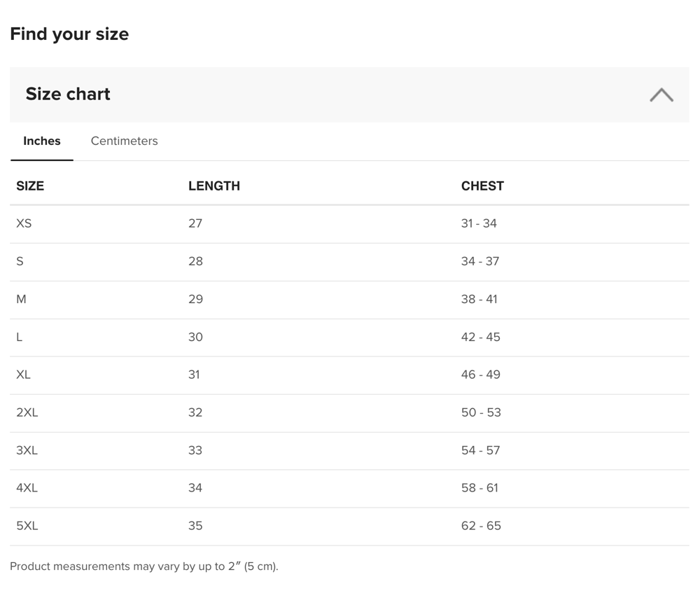Click the CHEST column header
The image size is (700, 600).
(x=482, y=186)
